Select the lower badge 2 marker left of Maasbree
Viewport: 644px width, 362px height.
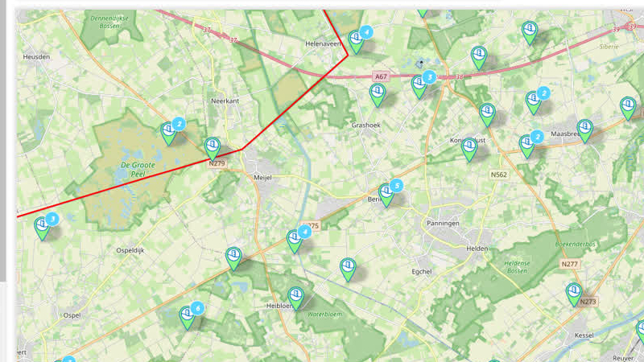527,146
